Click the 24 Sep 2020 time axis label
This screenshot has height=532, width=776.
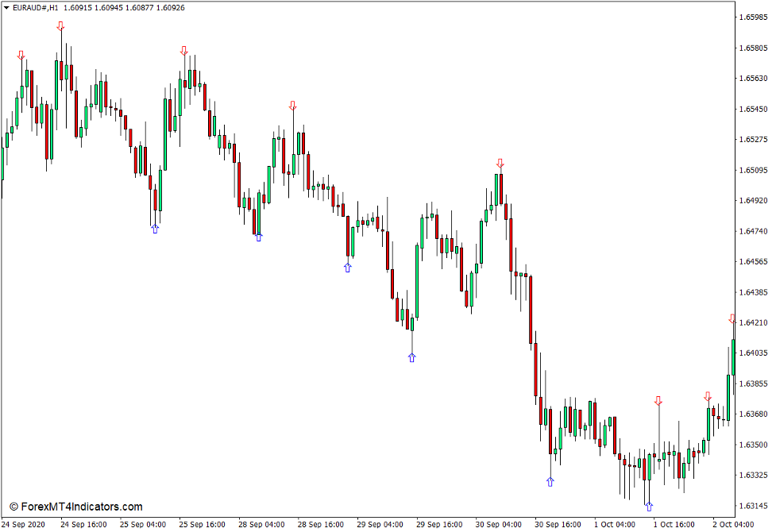click(x=22, y=525)
